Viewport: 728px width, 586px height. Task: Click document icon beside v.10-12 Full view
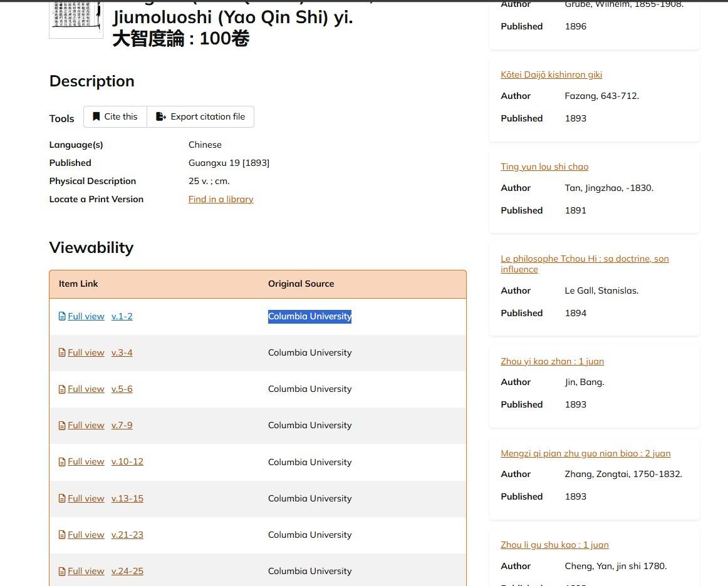[x=62, y=461]
